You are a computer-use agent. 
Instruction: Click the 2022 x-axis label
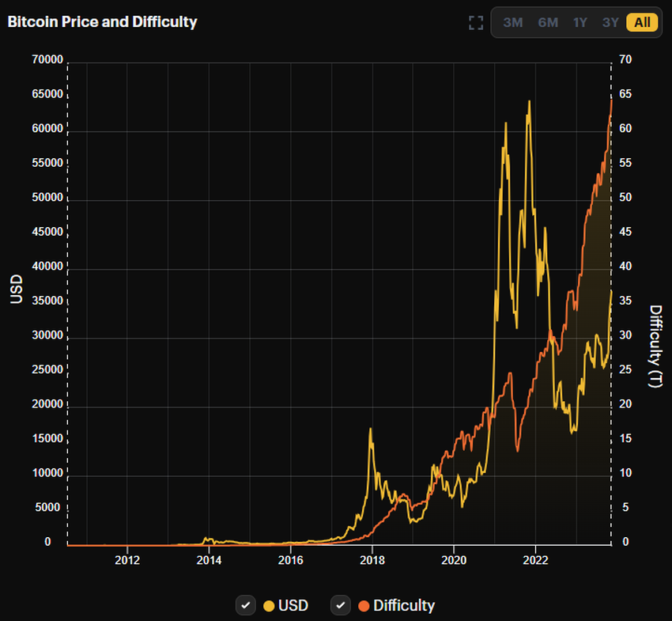click(x=535, y=560)
